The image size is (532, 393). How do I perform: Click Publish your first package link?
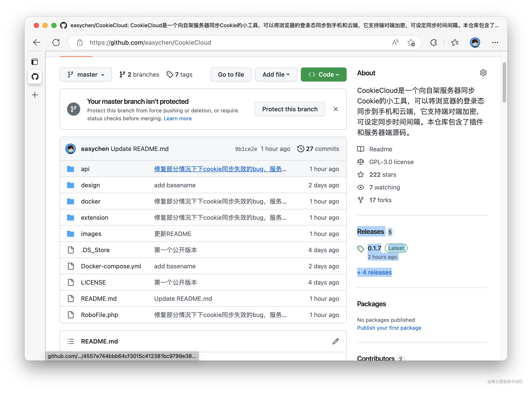389,327
